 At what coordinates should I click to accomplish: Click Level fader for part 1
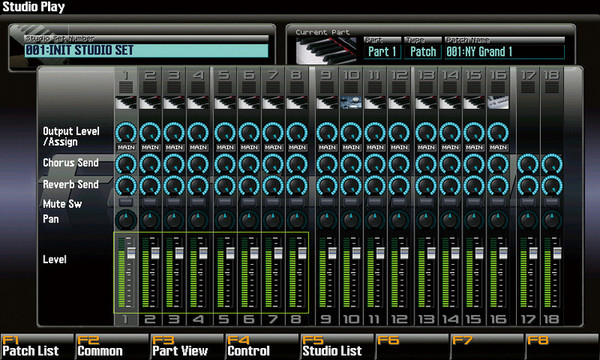tap(131, 253)
